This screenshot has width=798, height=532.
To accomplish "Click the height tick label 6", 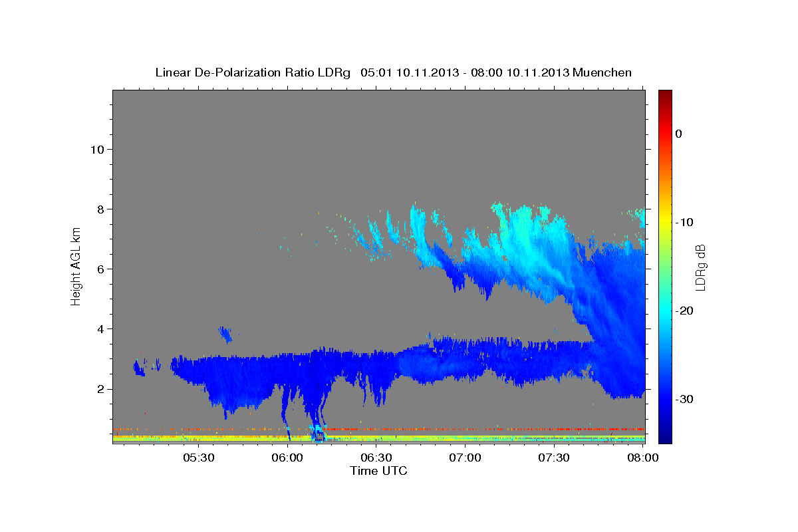I will pyautogui.click(x=101, y=269).
